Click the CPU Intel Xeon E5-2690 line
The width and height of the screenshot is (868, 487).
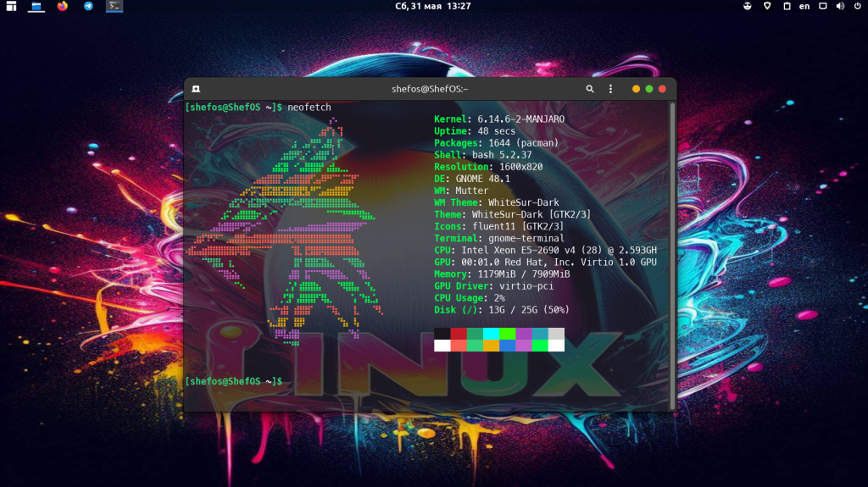click(545, 250)
